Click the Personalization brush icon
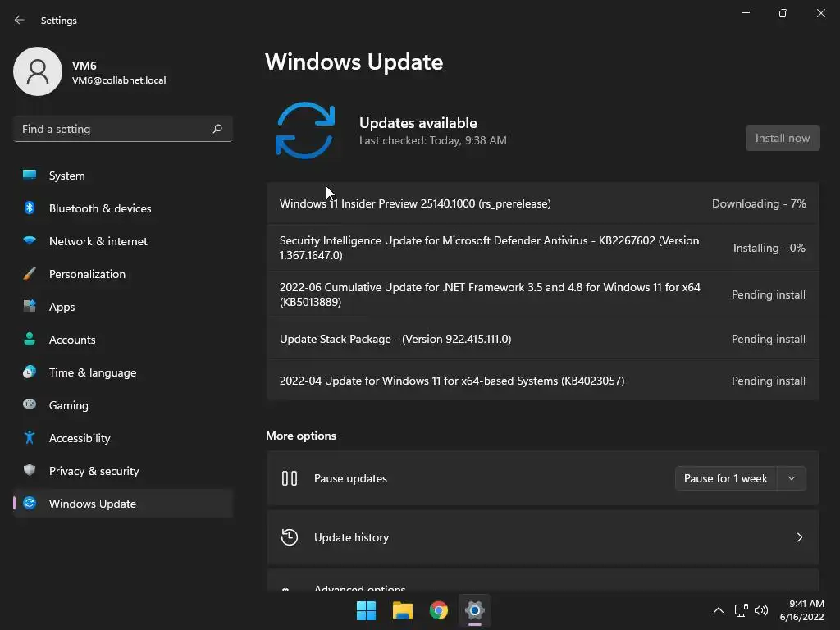 click(30, 273)
